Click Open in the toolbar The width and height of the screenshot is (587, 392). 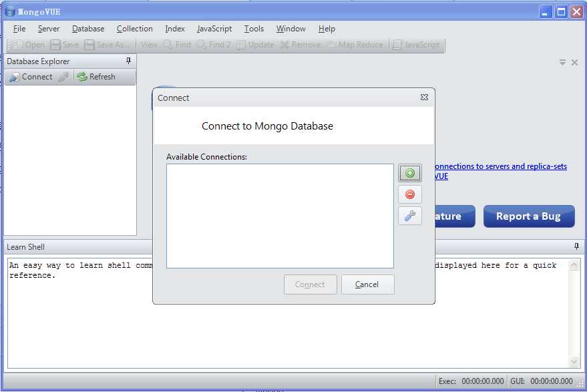point(29,45)
